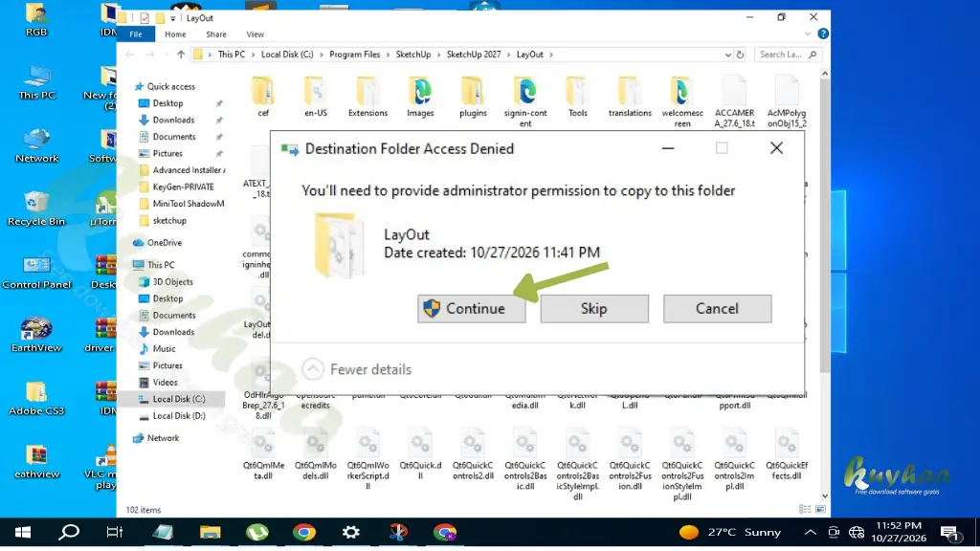Expand the Explorer ribbon chevron
980x551 pixels.
[808, 33]
